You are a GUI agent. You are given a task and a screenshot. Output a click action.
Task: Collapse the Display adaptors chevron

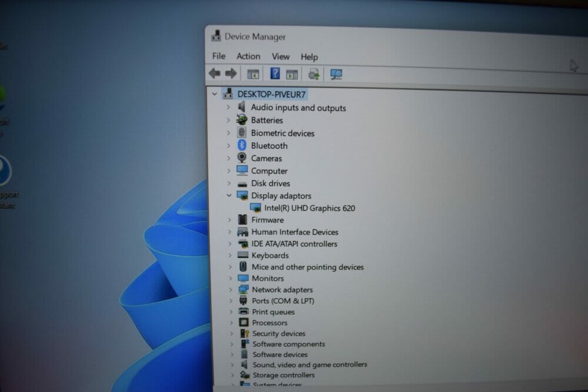click(229, 195)
